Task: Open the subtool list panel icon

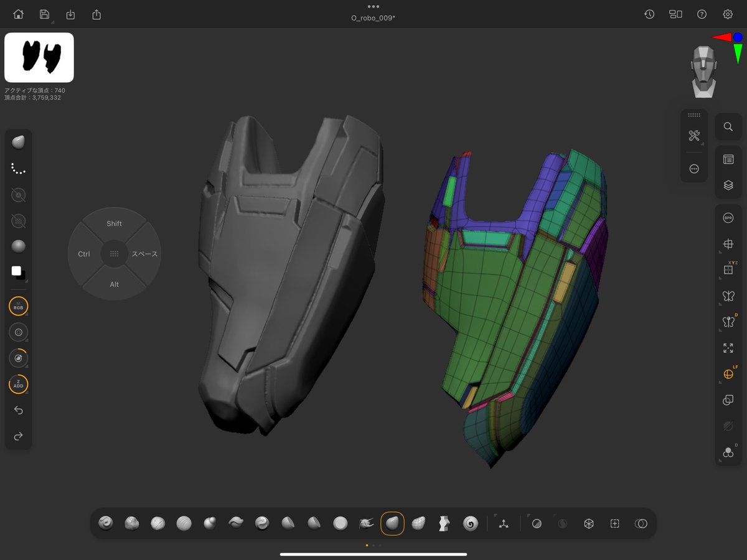Action: [x=728, y=159]
